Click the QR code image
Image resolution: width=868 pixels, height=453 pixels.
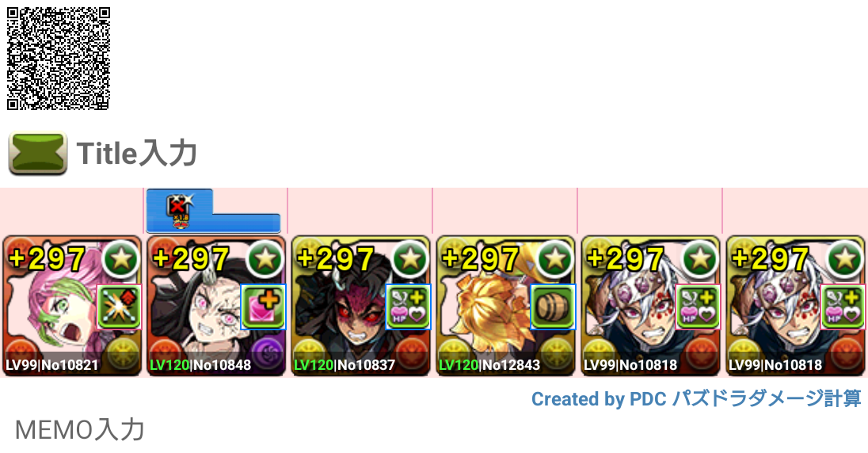click(58, 58)
